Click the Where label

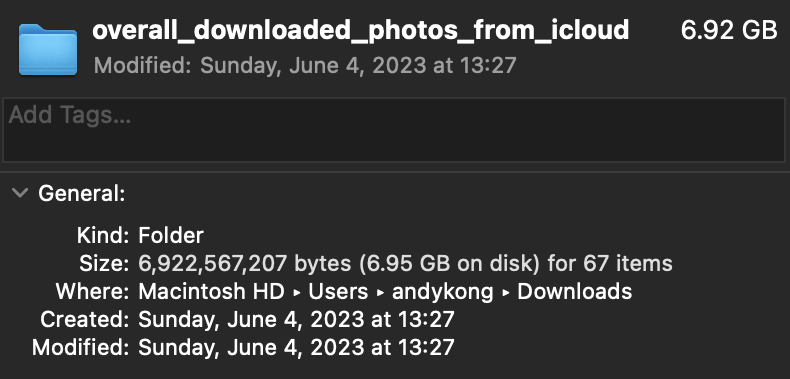click(x=93, y=291)
